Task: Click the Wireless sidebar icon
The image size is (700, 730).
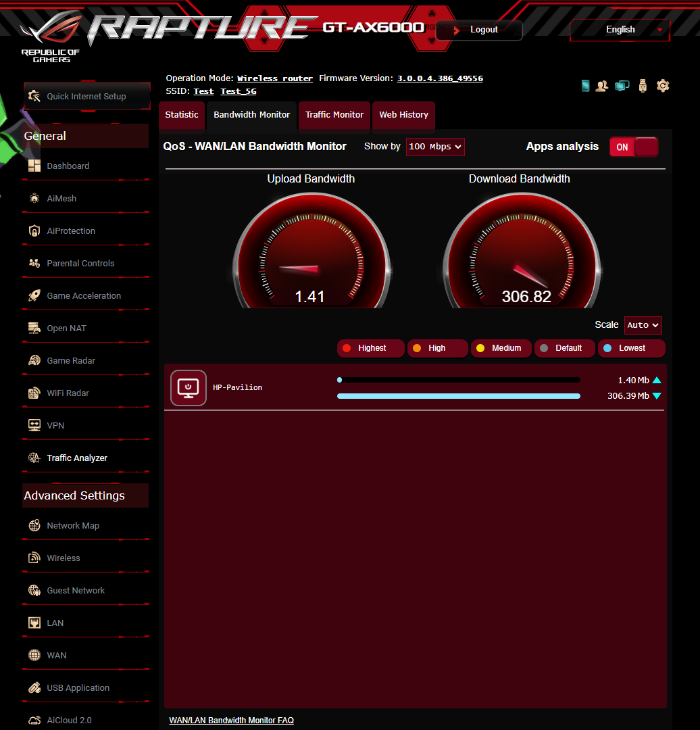Action: tap(34, 558)
